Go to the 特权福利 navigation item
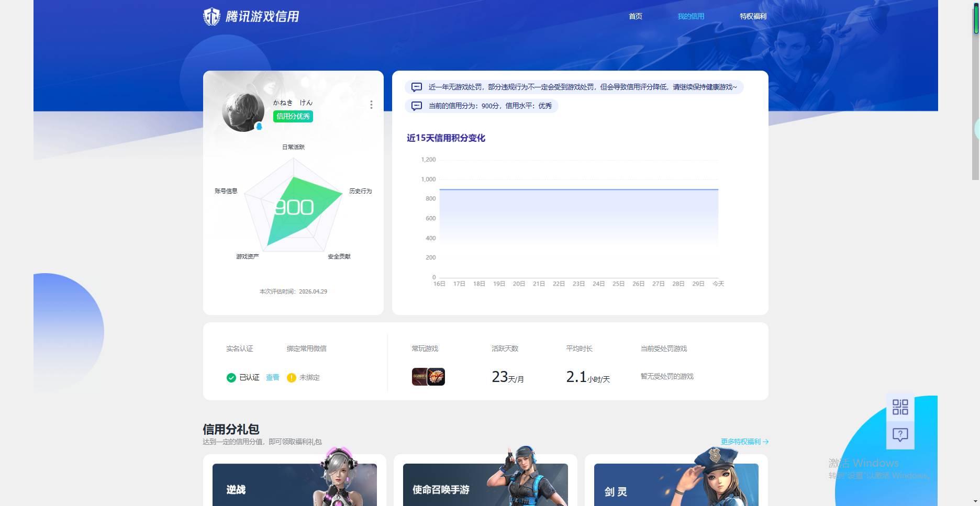 [x=753, y=16]
